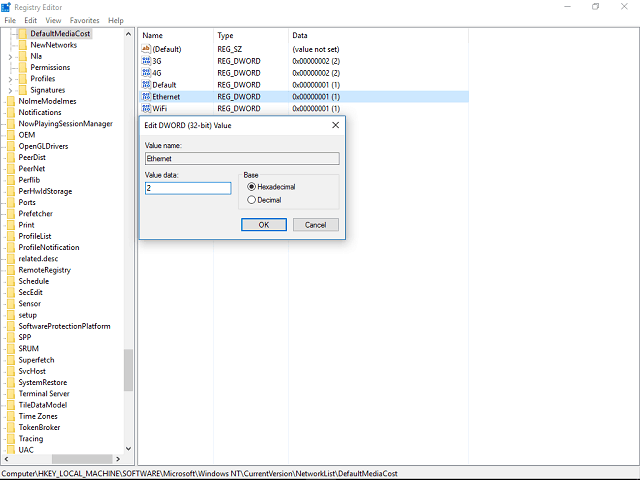640x480 pixels.
Task: Click the tree pane vertical scrollbar thumb
Action: click(128, 370)
